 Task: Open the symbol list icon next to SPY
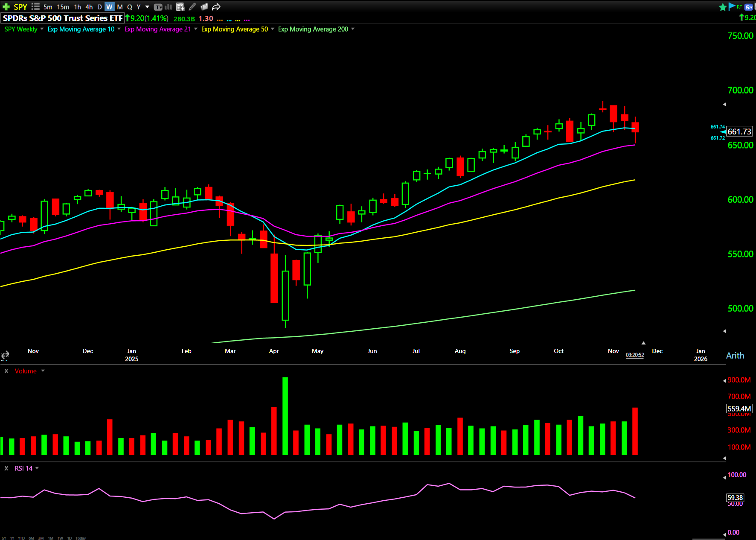point(35,7)
